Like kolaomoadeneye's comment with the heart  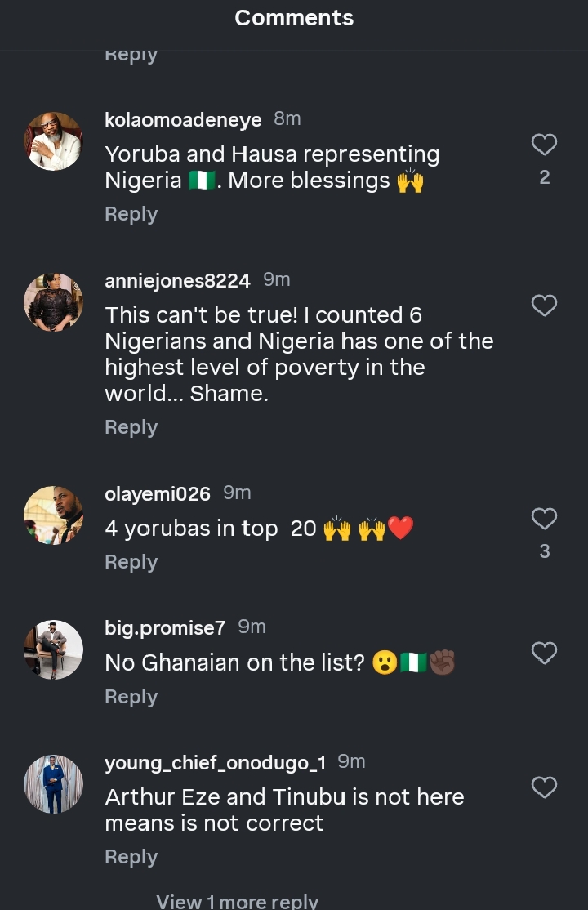(544, 145)
